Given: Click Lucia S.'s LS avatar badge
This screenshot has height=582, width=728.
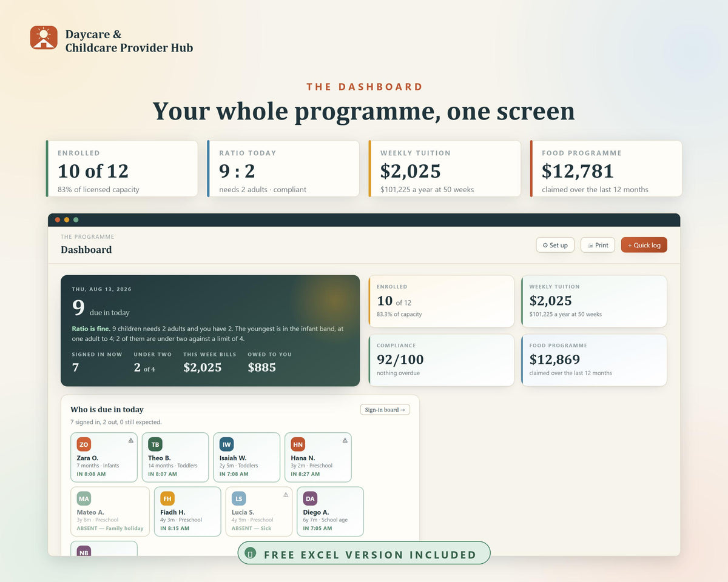Looking at the screenshot, I should (239, 498).
